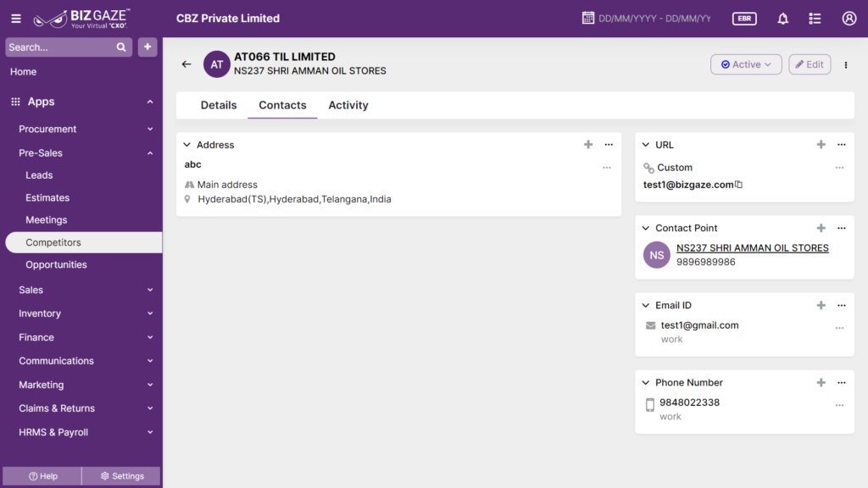Image resolution: width=868 pixels, height=488 pixels.
Task: Click the NS contact avatar
Action: point(657,255)
